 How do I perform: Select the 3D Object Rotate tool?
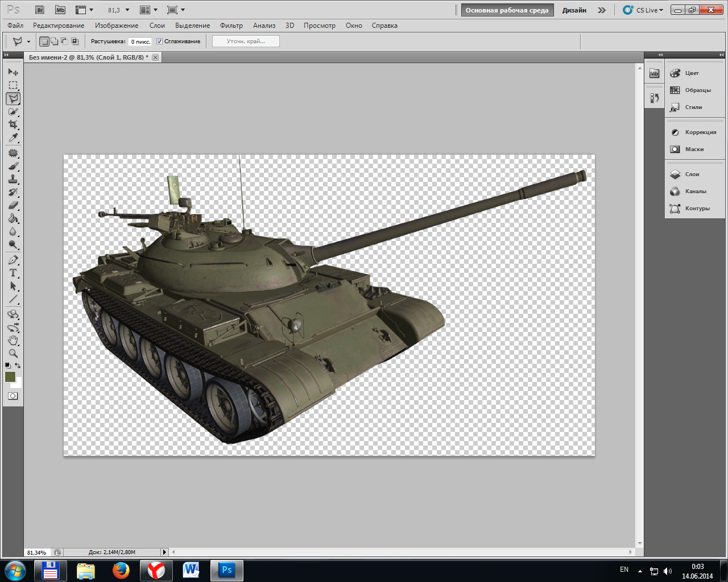pos(13,314)
